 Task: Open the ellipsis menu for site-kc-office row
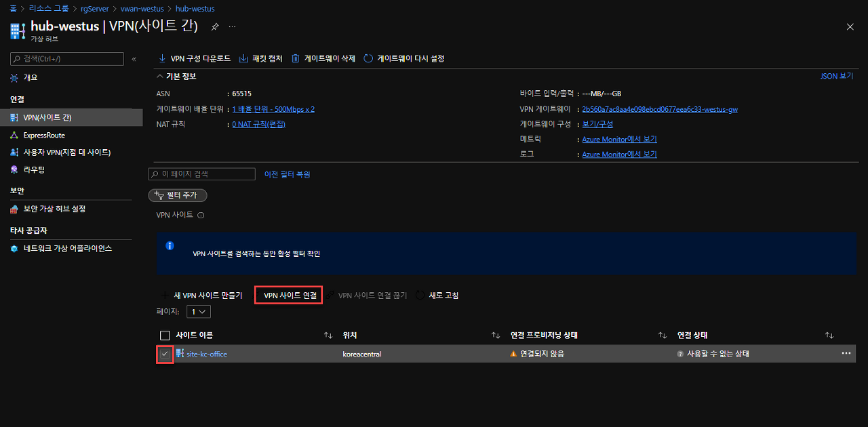[x=846, y=353]
